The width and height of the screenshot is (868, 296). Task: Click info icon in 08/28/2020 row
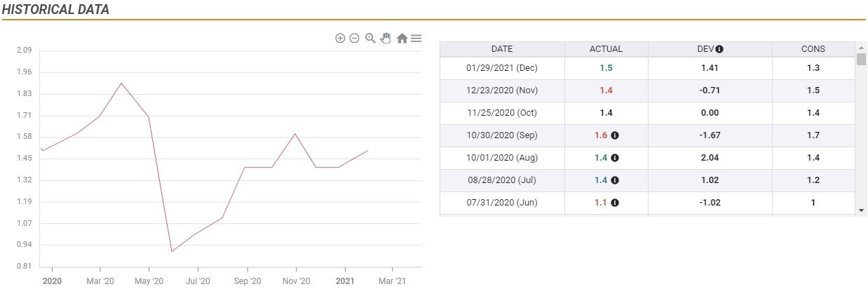tap(615, 180)
